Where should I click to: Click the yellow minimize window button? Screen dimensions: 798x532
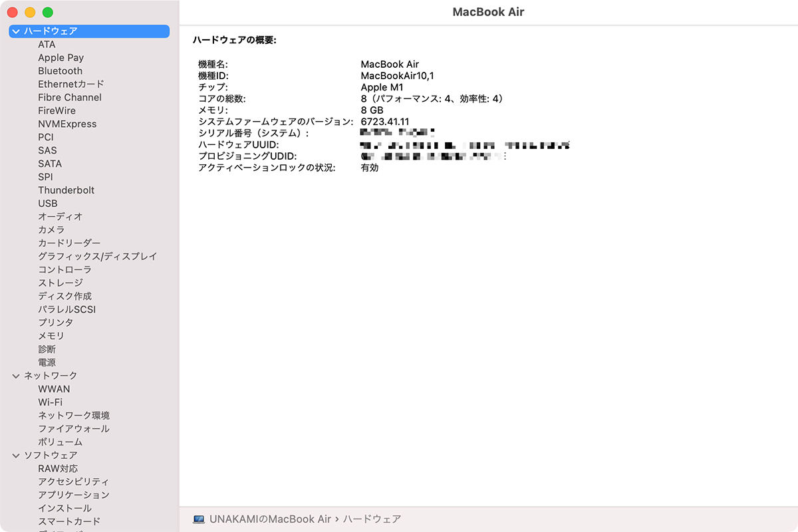[30, 13]
